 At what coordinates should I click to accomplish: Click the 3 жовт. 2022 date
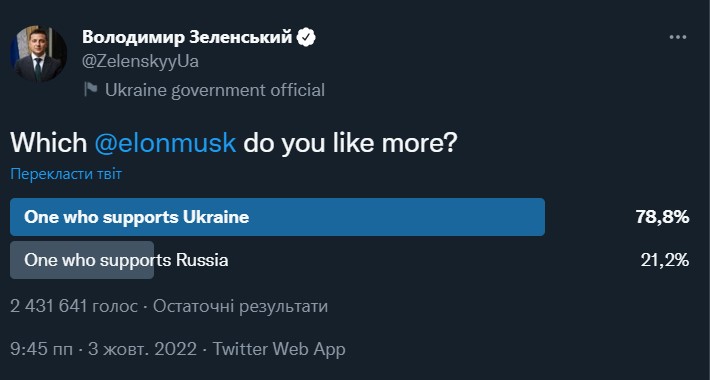pos(142,349)
